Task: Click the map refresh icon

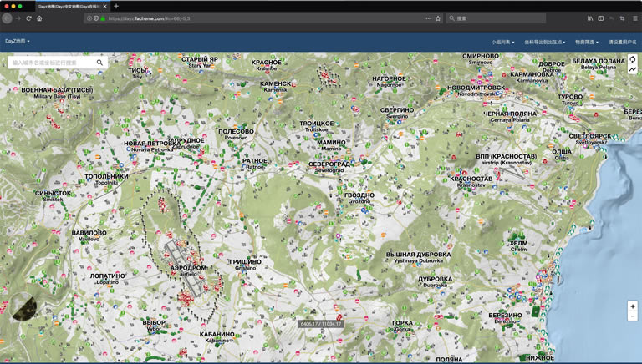Action: [633, 60]
